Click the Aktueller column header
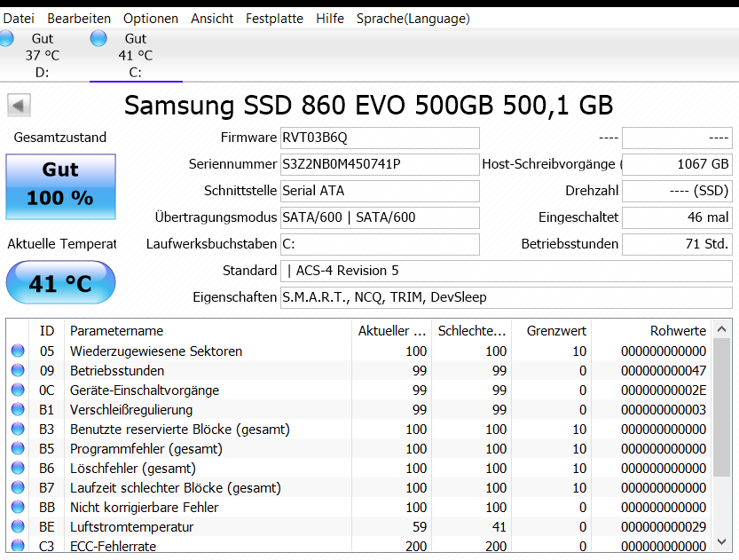 point(391,331)
